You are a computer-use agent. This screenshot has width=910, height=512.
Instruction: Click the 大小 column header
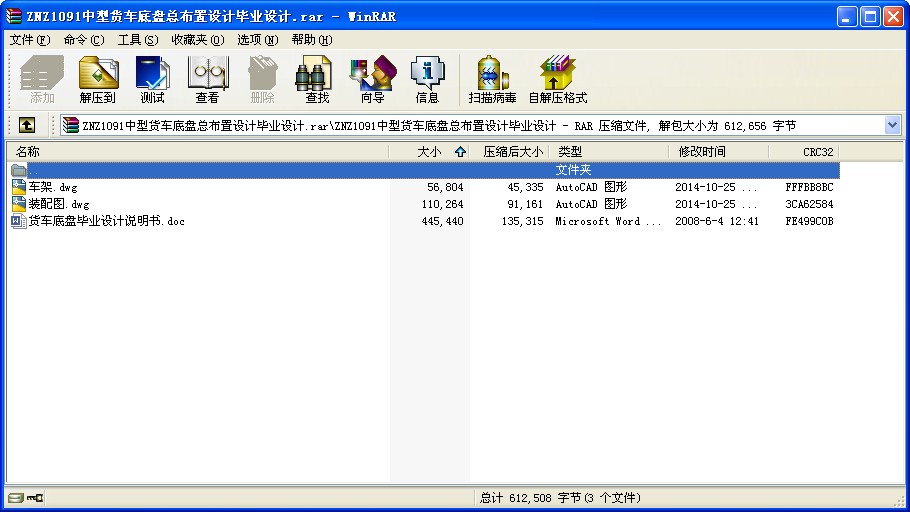click(x=428, y=152)
